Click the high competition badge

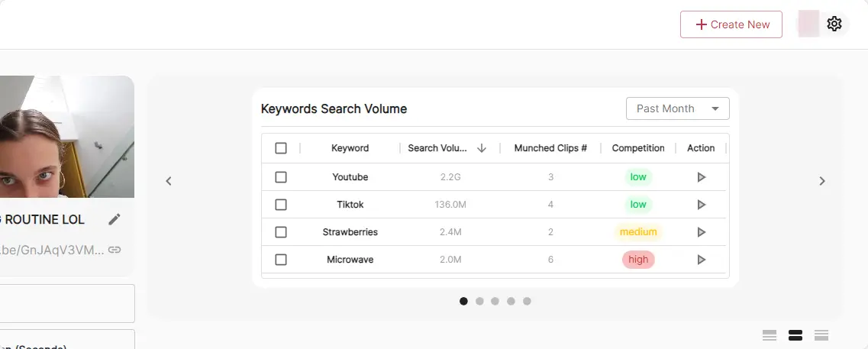coord(638,259)
